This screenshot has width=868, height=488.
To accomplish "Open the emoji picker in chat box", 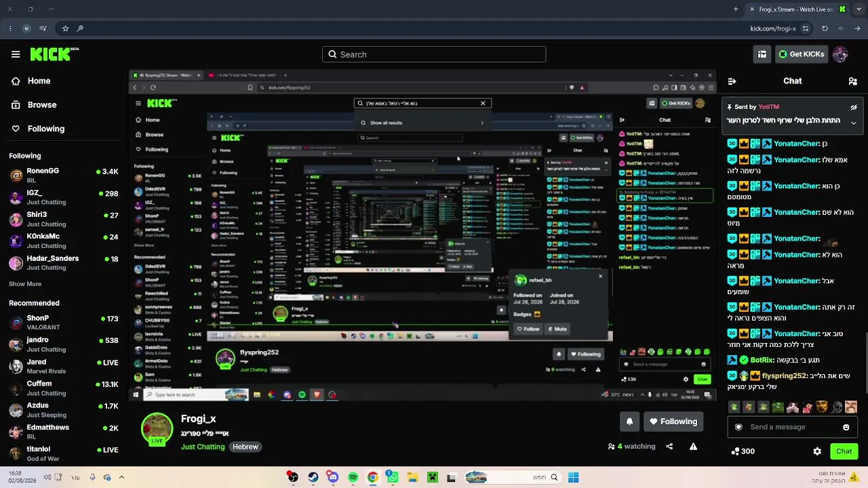I will click(846, 427).
